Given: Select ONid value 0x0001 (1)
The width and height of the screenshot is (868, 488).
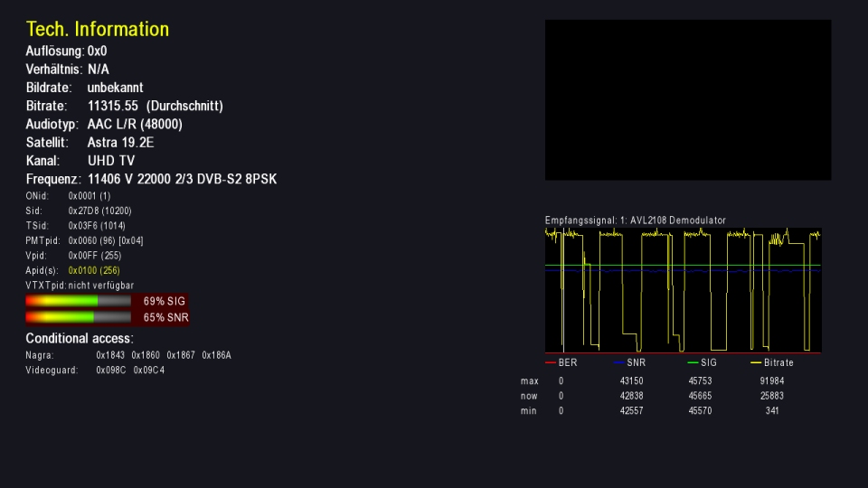Looking at the screenshot, I should [x=90, y=196].
